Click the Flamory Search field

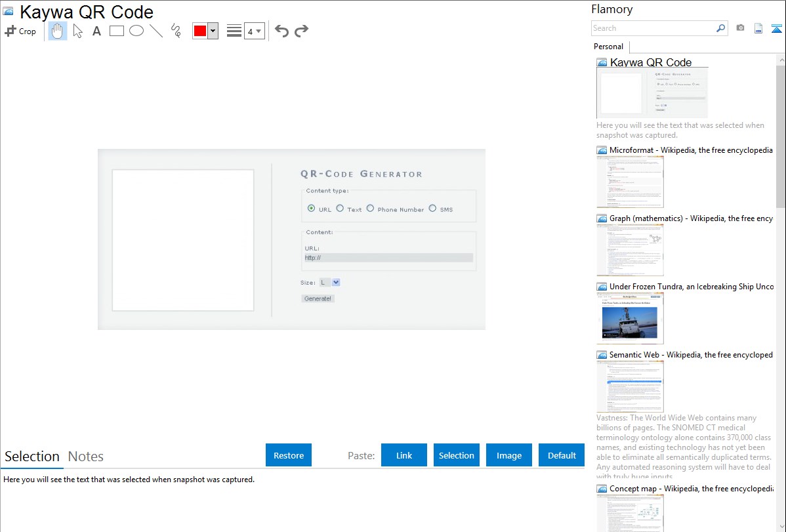pyautogui.click(x=653, y=28)
